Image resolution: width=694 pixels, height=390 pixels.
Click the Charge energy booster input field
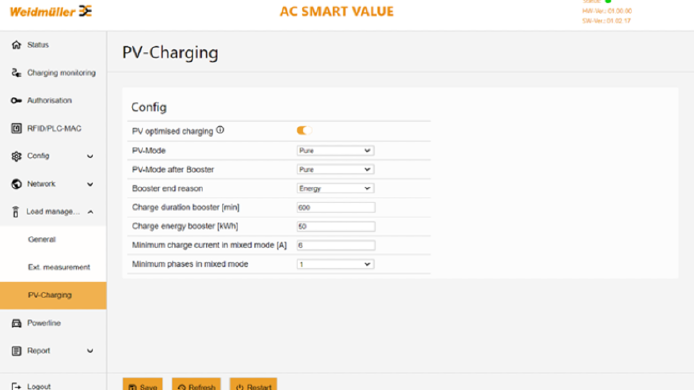click(336, 226)
